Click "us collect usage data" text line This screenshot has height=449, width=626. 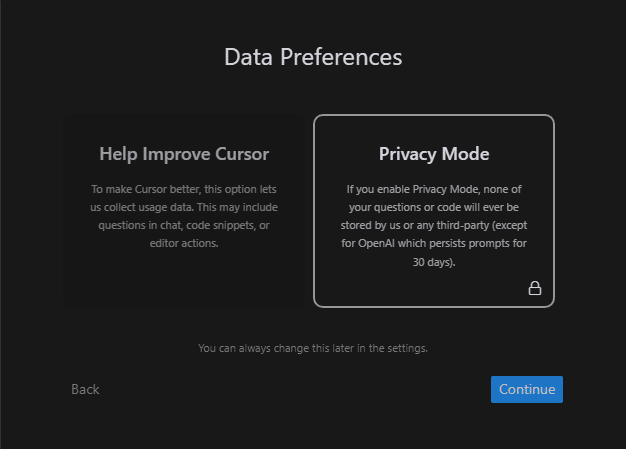tap(184, 207)
